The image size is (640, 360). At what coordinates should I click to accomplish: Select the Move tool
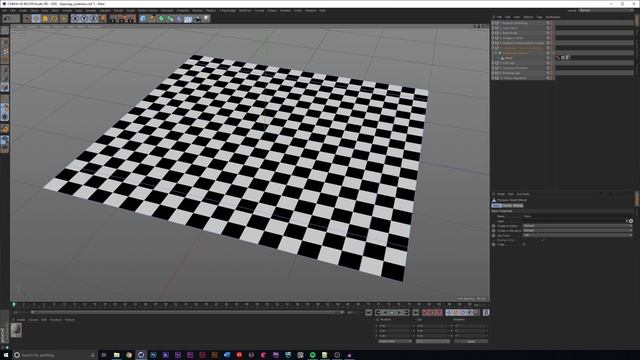pos(36,19)
